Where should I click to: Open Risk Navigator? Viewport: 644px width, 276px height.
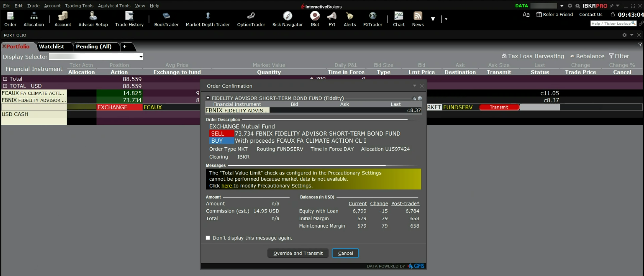point(288,19)
